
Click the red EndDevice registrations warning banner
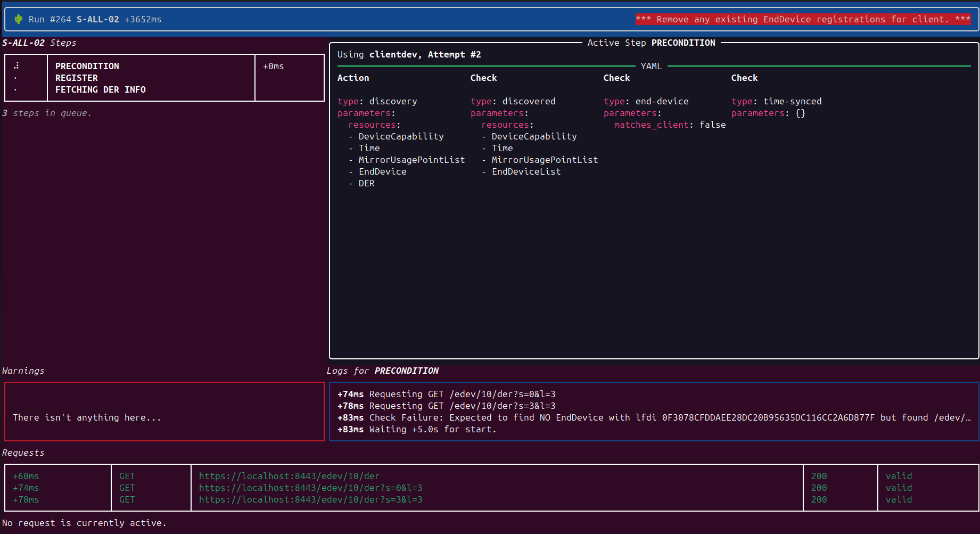pyautogui.click(x=804, y=19)
